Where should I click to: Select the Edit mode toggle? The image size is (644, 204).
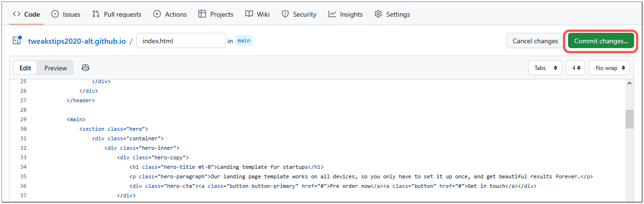click(25, 68)
